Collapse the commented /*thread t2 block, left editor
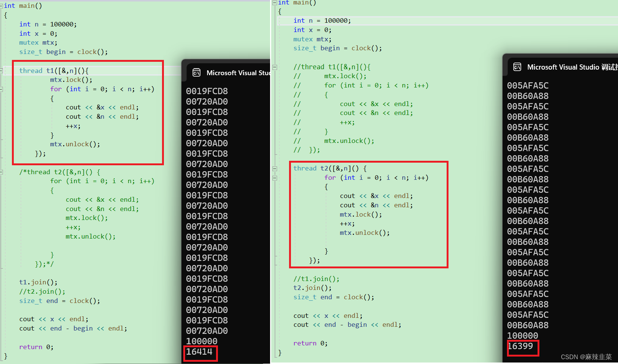Viewport: 618px width, 364px height. 1,172
